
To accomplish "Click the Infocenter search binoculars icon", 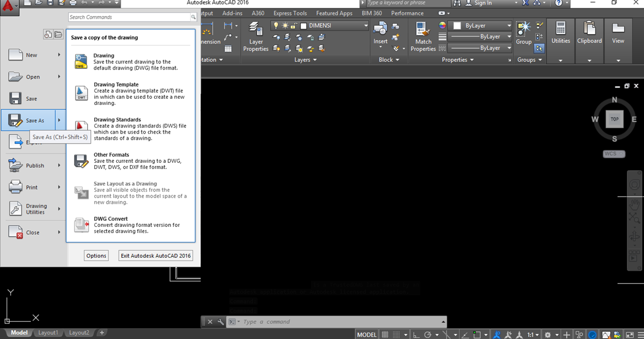I will click(x=457, y=3).
